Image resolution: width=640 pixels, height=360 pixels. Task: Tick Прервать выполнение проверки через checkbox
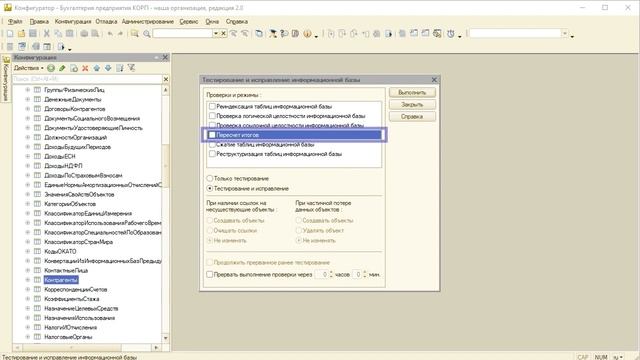coord(209,274)
